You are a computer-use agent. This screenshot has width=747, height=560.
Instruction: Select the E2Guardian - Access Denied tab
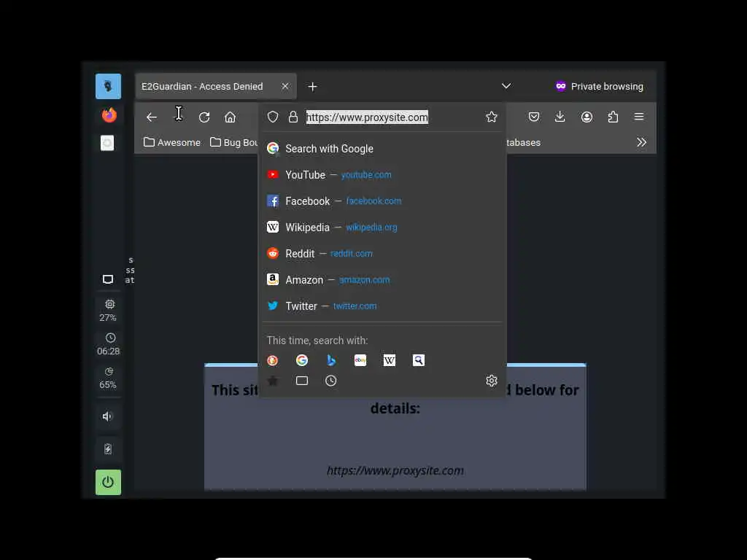[216, 87]
